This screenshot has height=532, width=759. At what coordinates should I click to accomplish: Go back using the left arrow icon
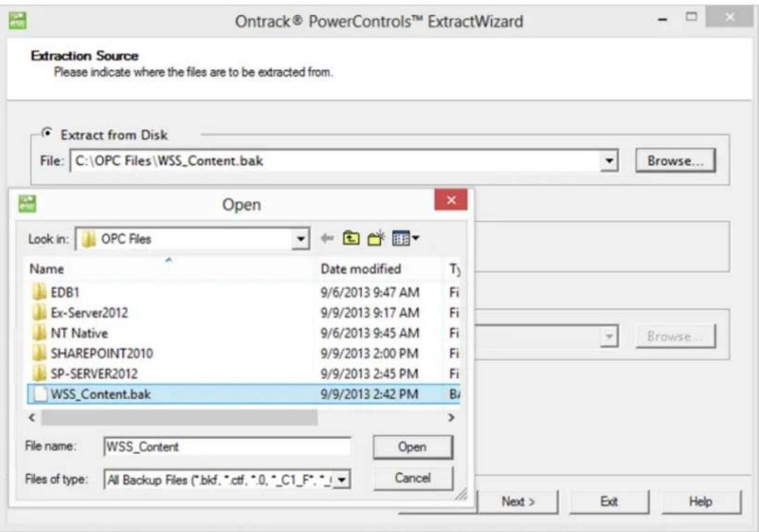(x=328, y=238)
